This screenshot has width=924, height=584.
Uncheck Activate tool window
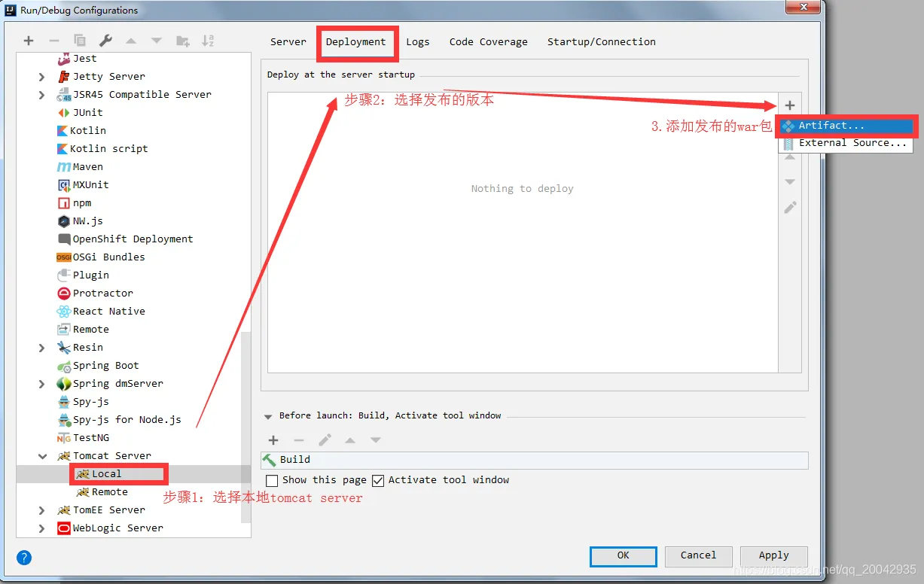point(378,480)
